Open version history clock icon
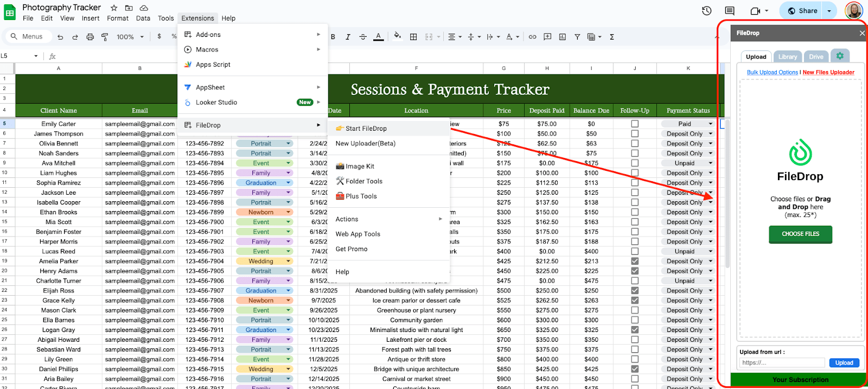Image resolution: width=868 pixels, height=389 pixels. (x=706, y=11)
